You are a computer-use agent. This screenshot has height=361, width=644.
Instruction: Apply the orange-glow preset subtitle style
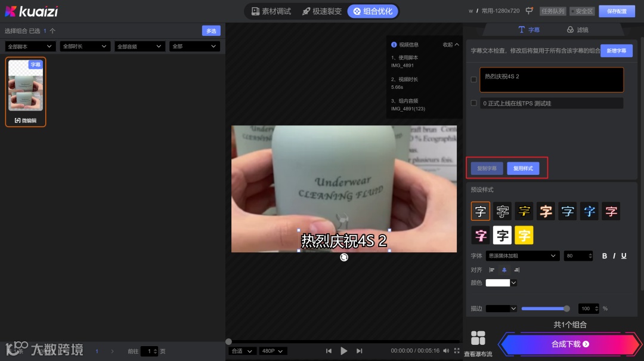(x=546, y=211)
